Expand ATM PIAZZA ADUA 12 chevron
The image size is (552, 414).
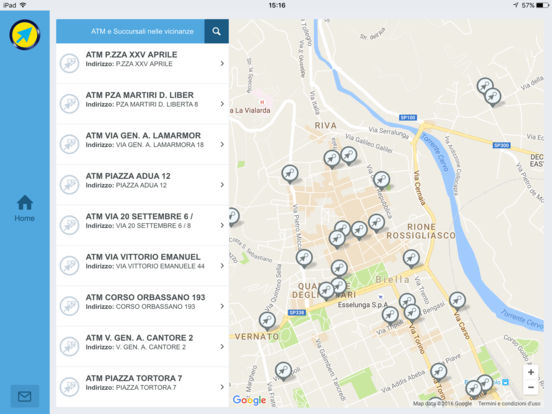point(222,185)
